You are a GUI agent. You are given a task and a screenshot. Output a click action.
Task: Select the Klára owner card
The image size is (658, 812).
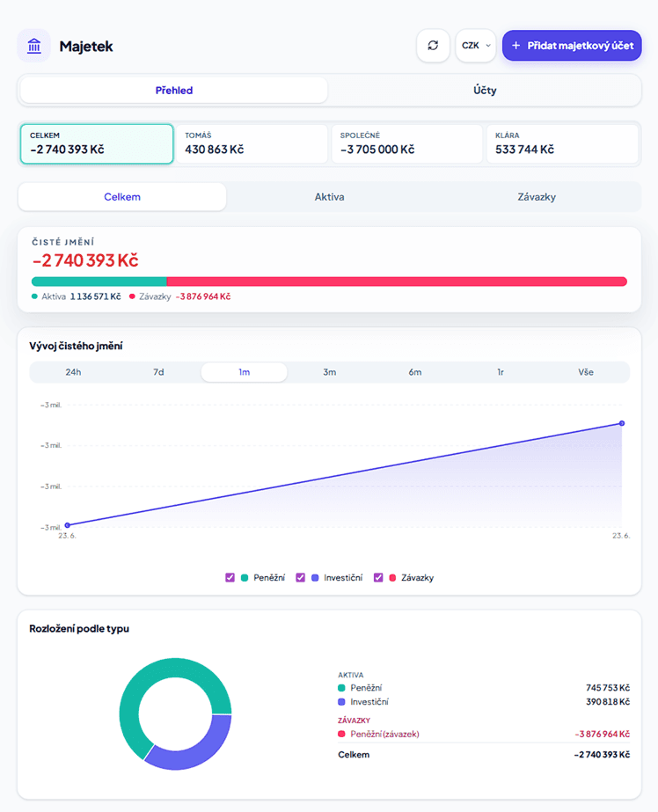tap(562, 144)
